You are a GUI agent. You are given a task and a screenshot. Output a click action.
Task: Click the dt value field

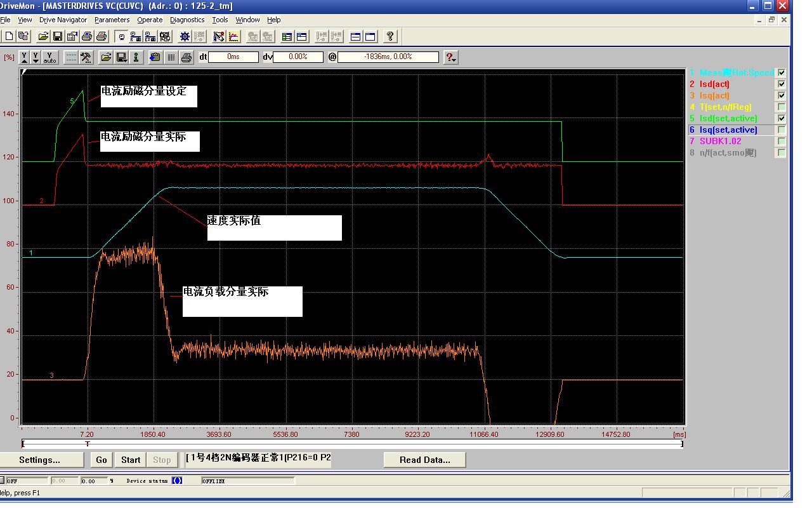click(x=233, y=57)
